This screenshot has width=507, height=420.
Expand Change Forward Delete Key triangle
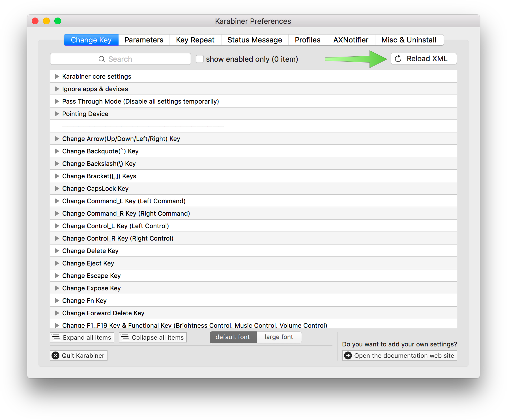(x=57, y=313)
